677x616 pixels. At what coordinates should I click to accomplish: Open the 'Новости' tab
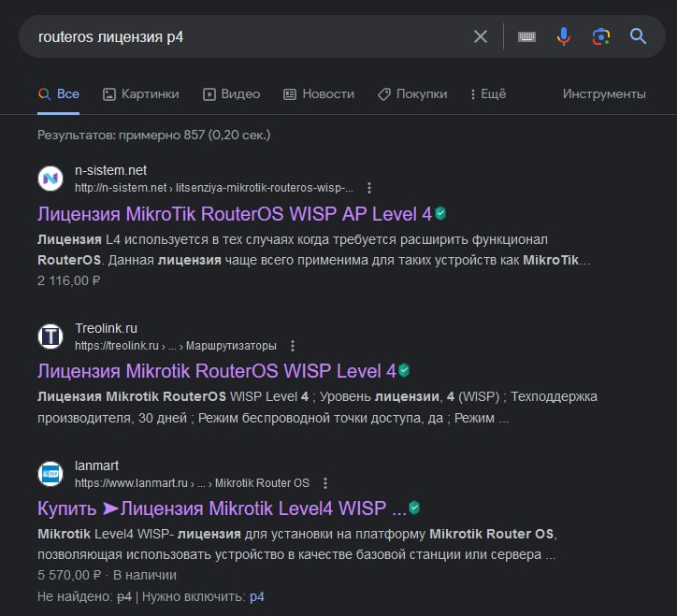click(319, 94)
